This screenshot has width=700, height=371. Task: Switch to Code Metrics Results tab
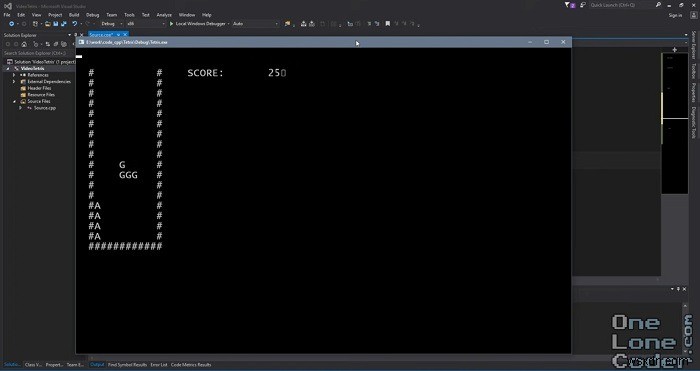(x=191, y=365)
